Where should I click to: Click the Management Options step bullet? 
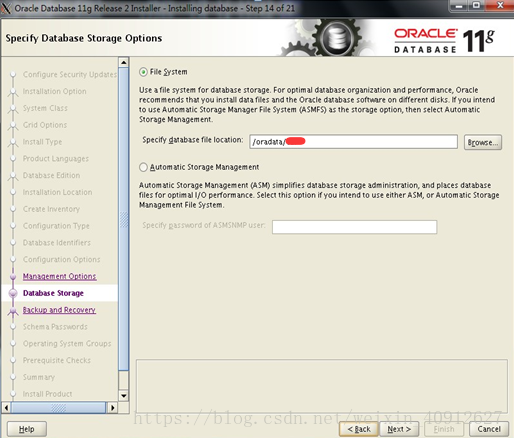pyautogui.click(x=13, y=277)
